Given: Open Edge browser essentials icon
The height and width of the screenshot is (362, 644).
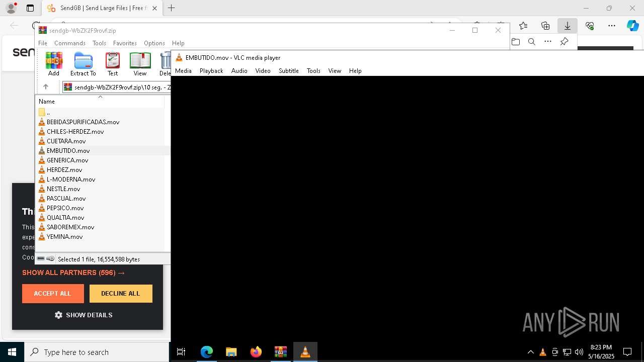Looking at the screenshot, I should tap(590, 26).
